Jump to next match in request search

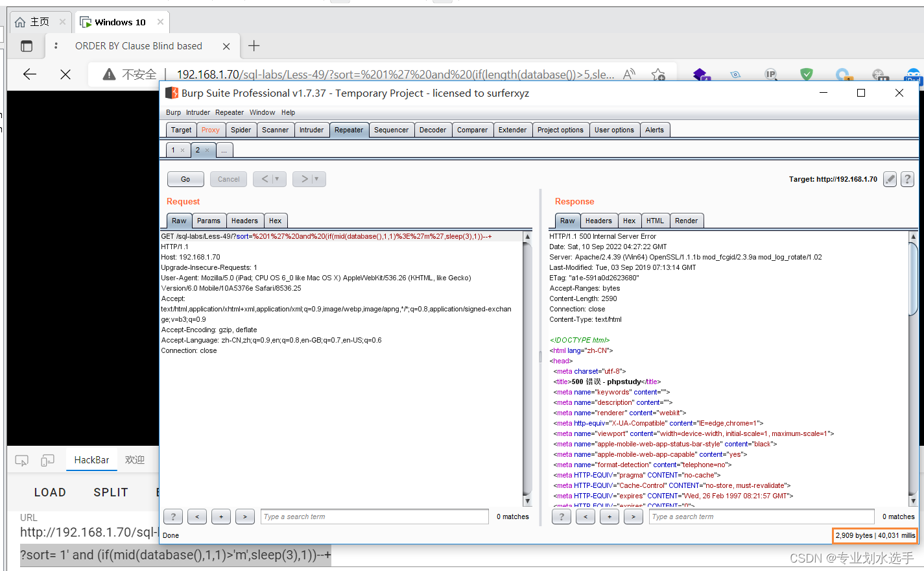245,516
